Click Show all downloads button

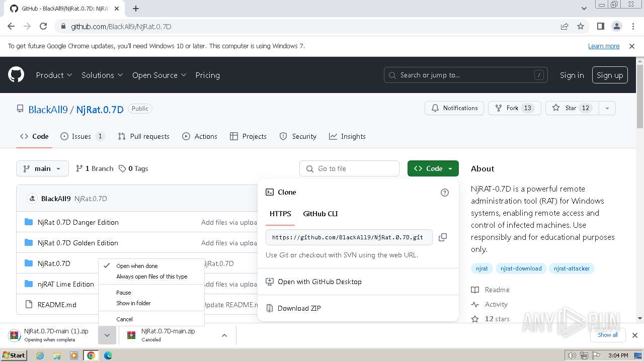pos(607,335)
